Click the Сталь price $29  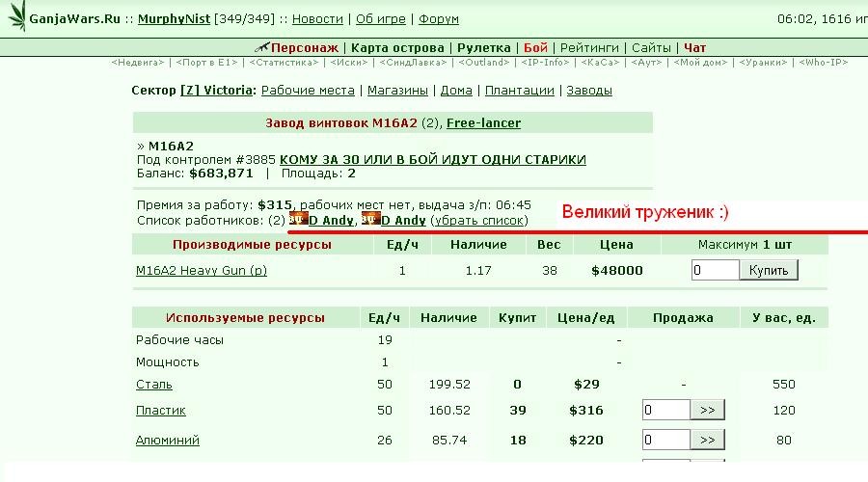click(x=586, y=385)
